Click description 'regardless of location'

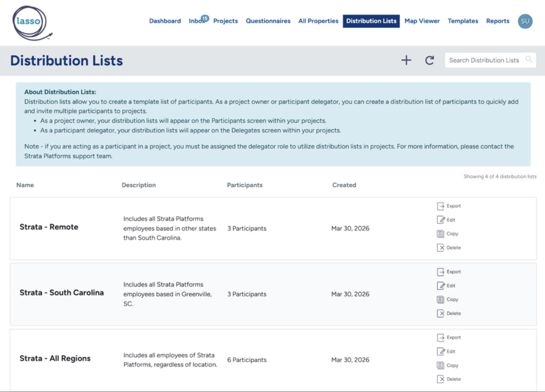170,360
